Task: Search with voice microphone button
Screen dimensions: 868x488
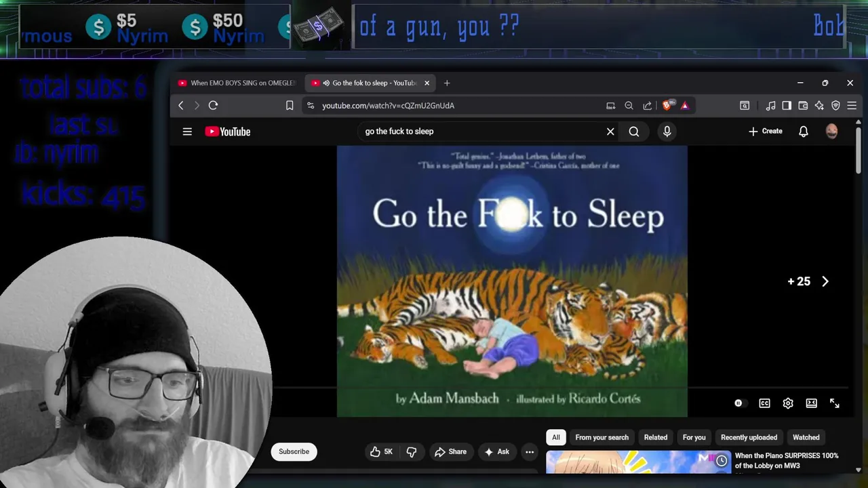Action: coord(667,131)
